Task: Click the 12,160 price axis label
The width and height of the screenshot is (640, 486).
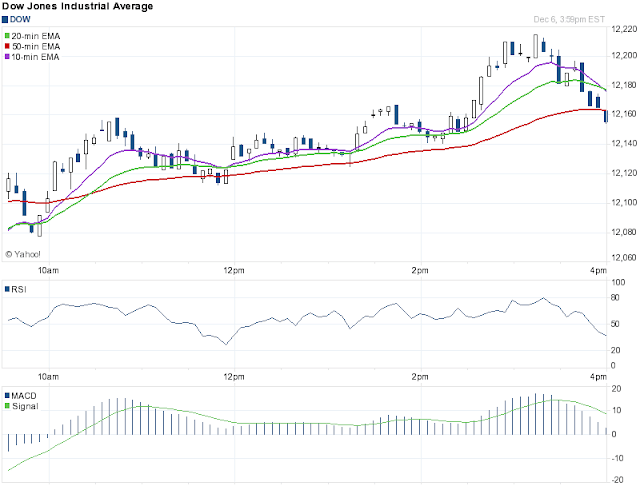Action: tap(624, 113)
